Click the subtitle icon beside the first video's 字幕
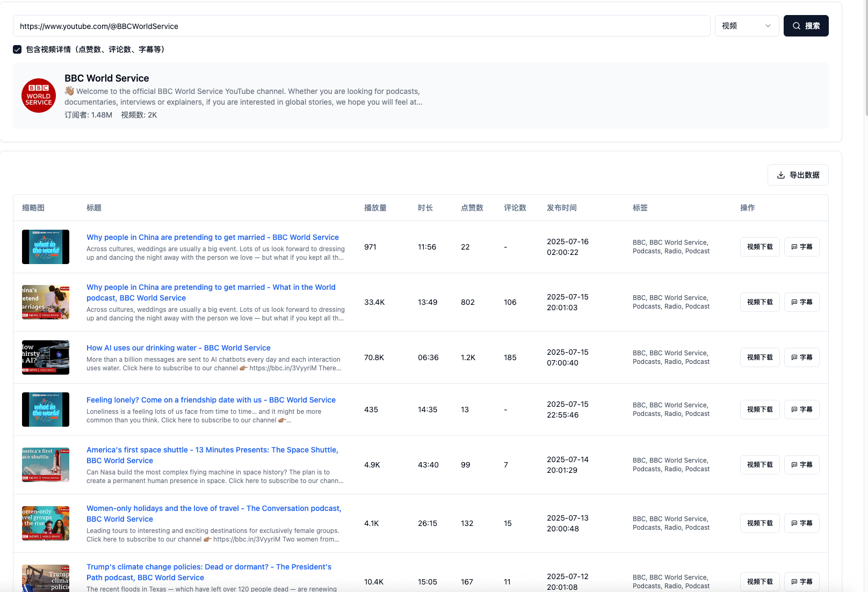The width and height of the screenshot is (868, 592). point(794,247)
